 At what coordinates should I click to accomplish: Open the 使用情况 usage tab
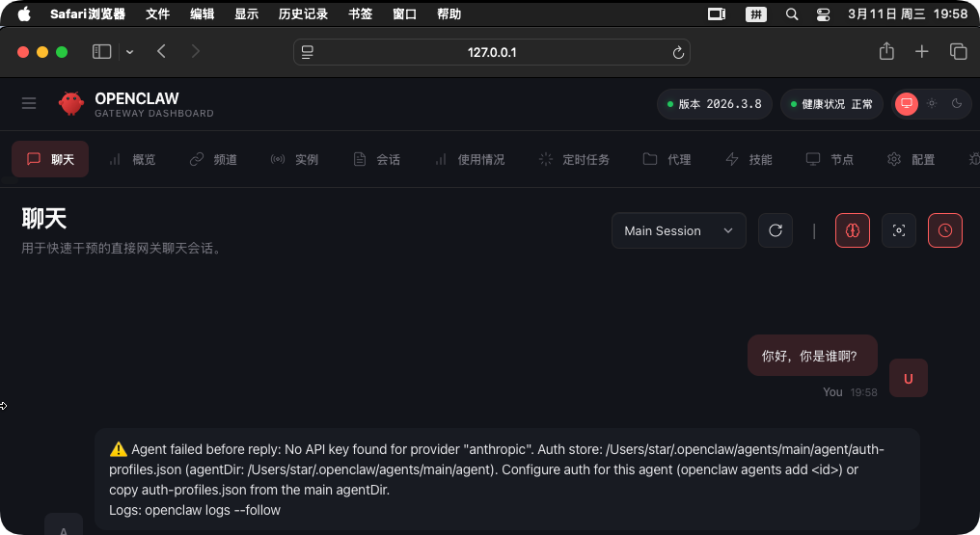click(x=470, y=159)
